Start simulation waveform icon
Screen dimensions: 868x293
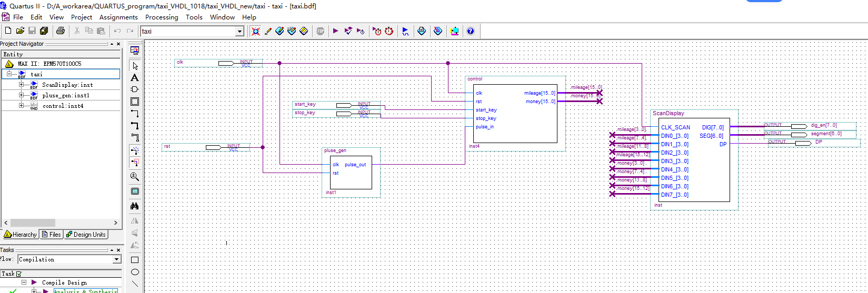[x=405, y=31]
